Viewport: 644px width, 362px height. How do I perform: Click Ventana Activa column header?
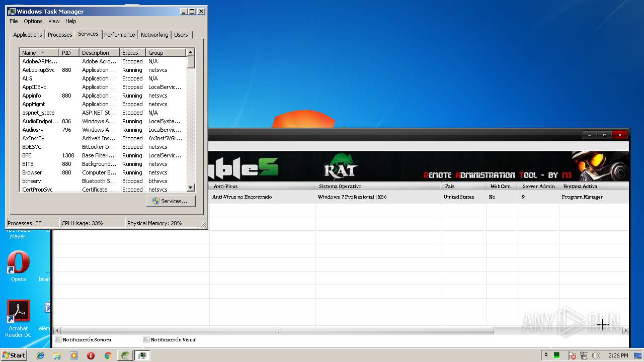[594, 186]
